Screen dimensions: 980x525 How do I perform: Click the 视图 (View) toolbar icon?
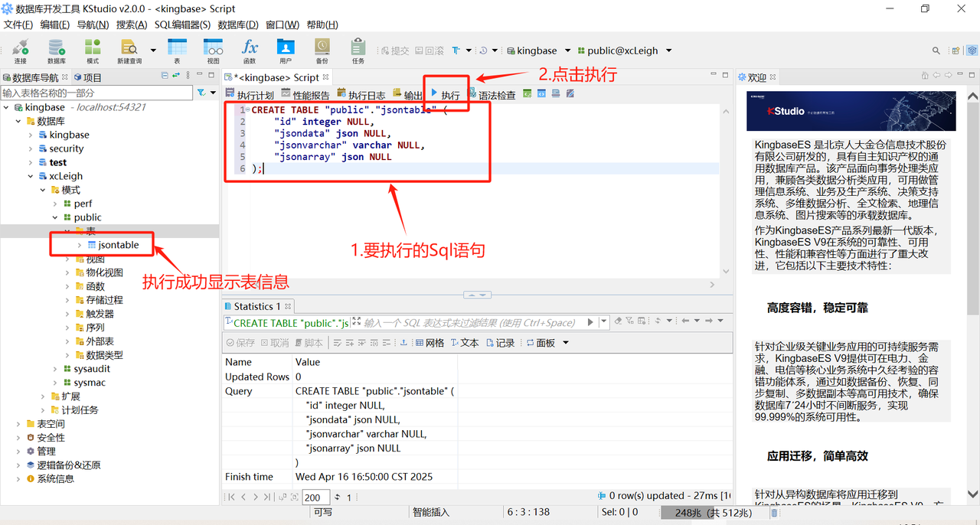214,51
